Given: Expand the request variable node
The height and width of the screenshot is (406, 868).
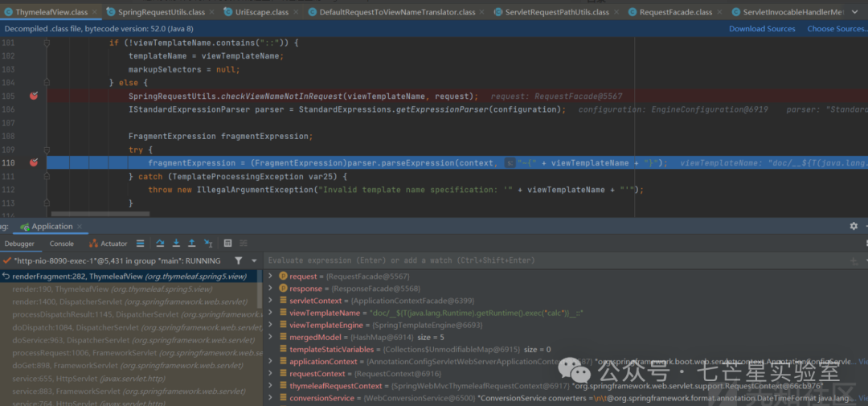Looking at the screenshot, I should [x=270, y=276].
